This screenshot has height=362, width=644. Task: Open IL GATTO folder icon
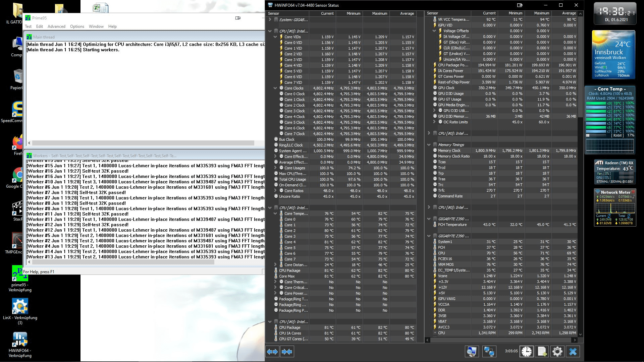(x=15, y=13)
